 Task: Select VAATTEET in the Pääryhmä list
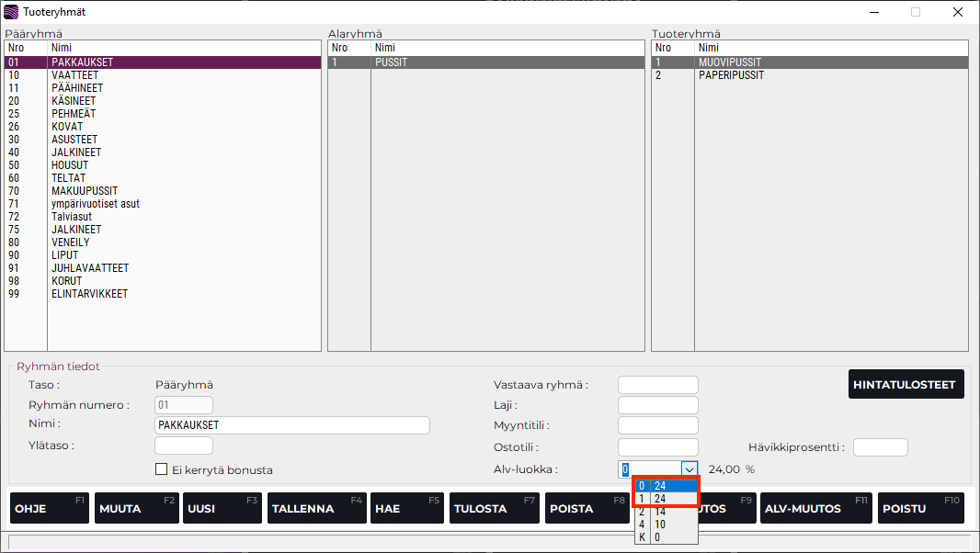point(75,75)
